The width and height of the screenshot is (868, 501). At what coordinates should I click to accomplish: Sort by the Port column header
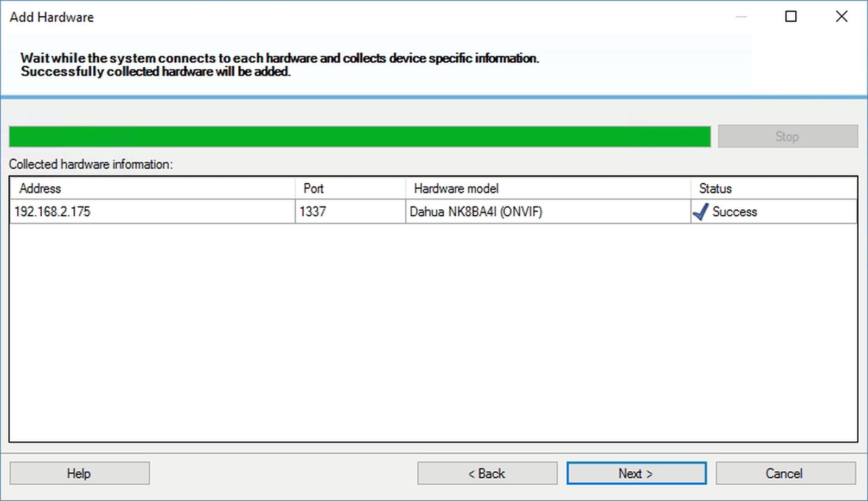coord(350,188)
